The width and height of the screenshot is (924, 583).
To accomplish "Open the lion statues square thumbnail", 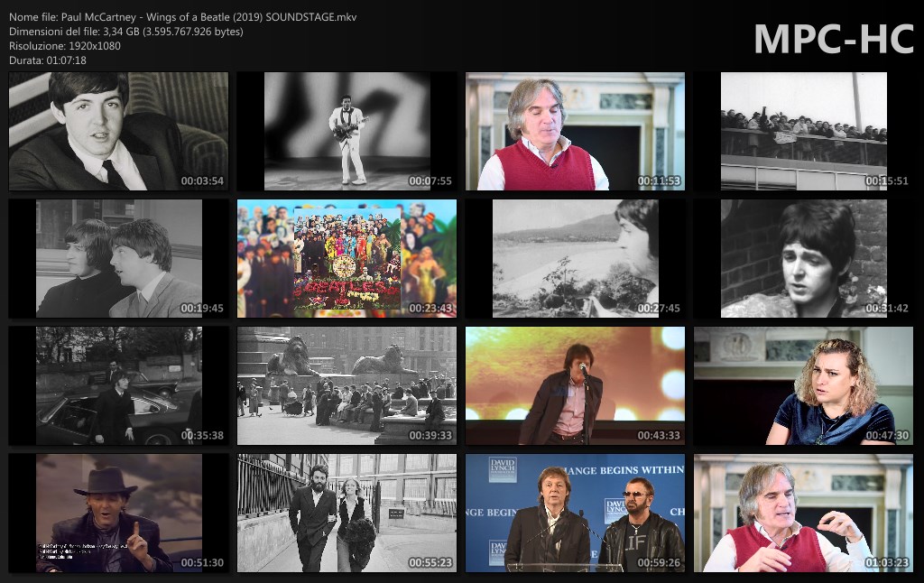I will tap(346, 386).
